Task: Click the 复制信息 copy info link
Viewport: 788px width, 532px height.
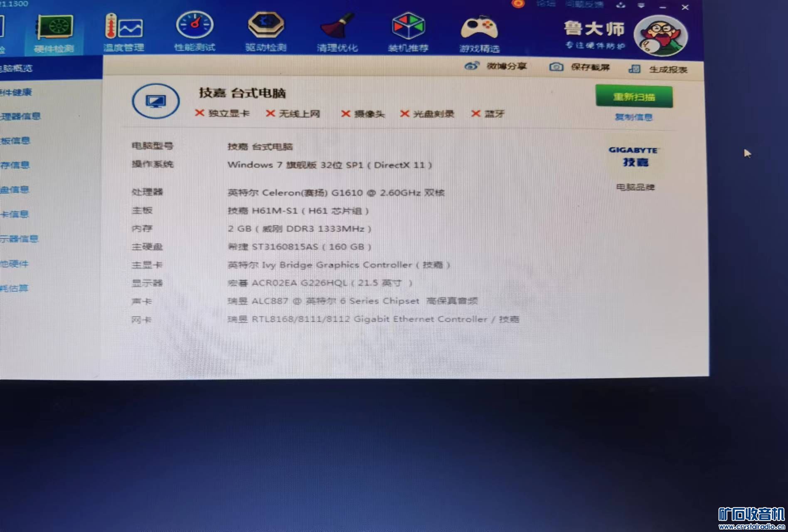Action: pyautogui.click(x=633, y=117)
